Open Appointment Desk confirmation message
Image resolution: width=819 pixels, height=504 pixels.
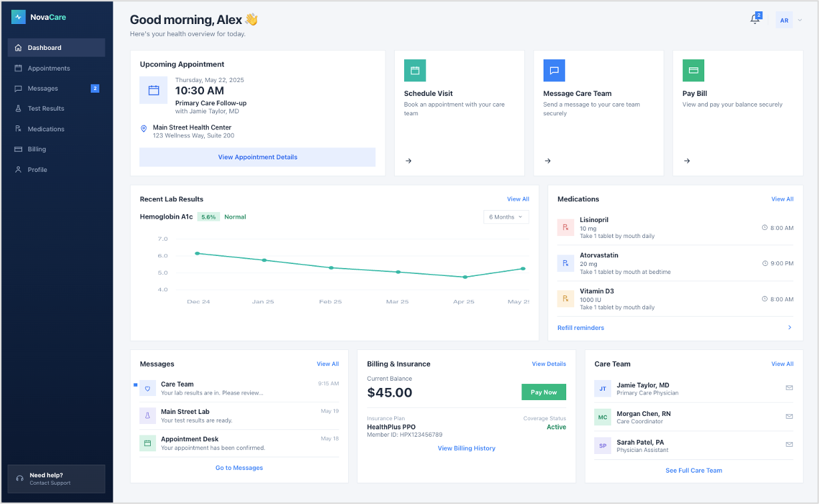[x=239, y=443]
